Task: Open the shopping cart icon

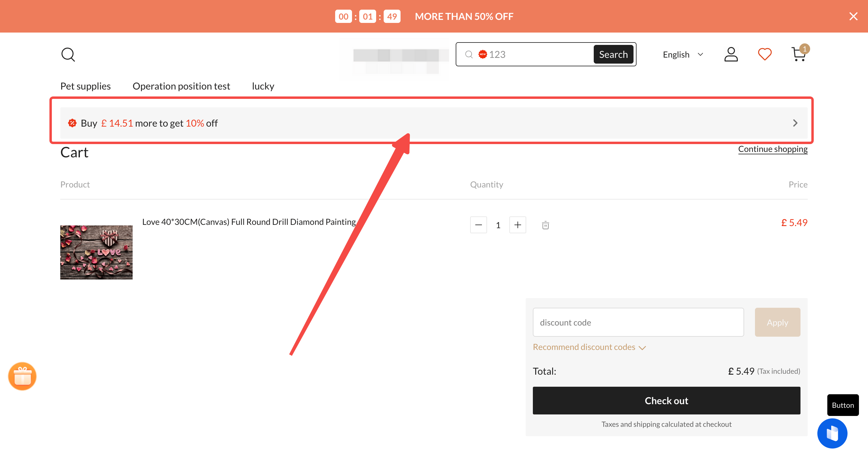Action: coord(798,55)
